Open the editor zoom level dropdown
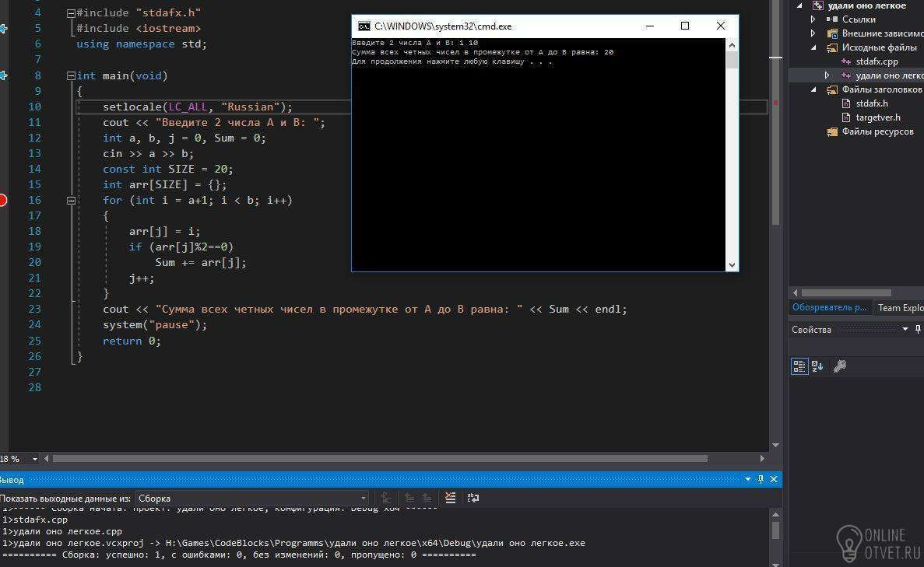The height and width of the screenshot is (567, 924). point(35,459)
